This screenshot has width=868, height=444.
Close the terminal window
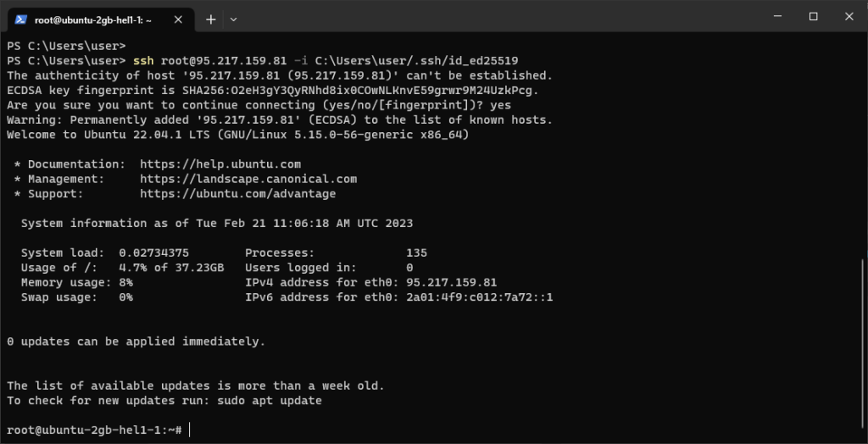pyautogui.click(x=849, y=17)
